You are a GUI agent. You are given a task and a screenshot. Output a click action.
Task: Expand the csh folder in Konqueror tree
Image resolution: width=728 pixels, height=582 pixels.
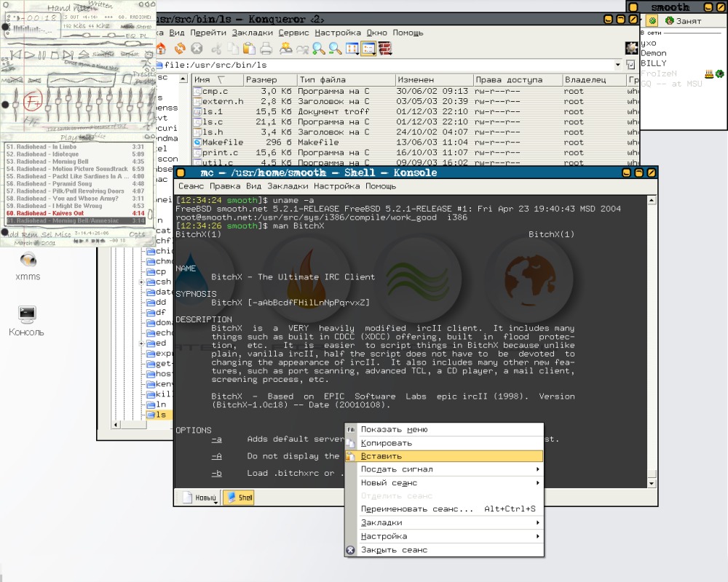pos(141,282)
